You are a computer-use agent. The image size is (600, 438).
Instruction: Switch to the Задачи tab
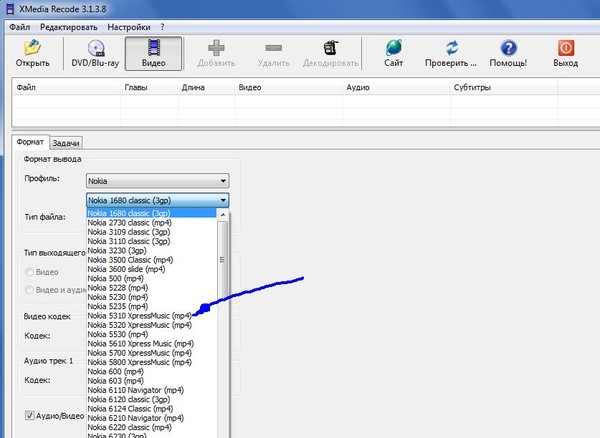click(66, 143)
